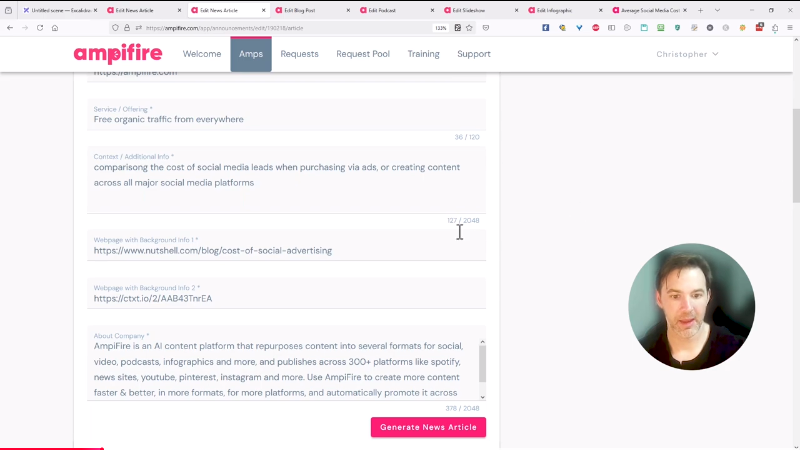Click the Service / Offering field
Screen dimensions: 800x450
click(x=286, y=115)
